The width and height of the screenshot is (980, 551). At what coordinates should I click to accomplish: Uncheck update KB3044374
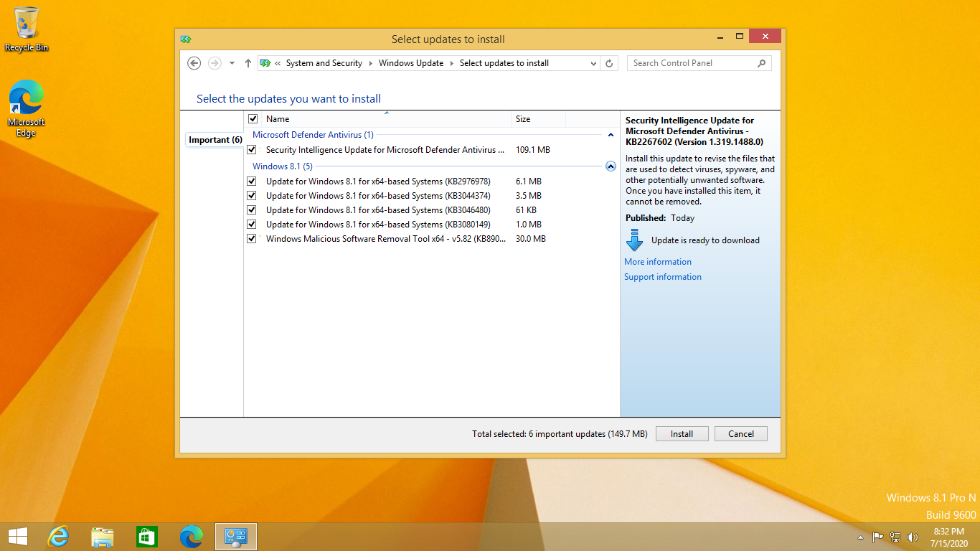[252, 196]
